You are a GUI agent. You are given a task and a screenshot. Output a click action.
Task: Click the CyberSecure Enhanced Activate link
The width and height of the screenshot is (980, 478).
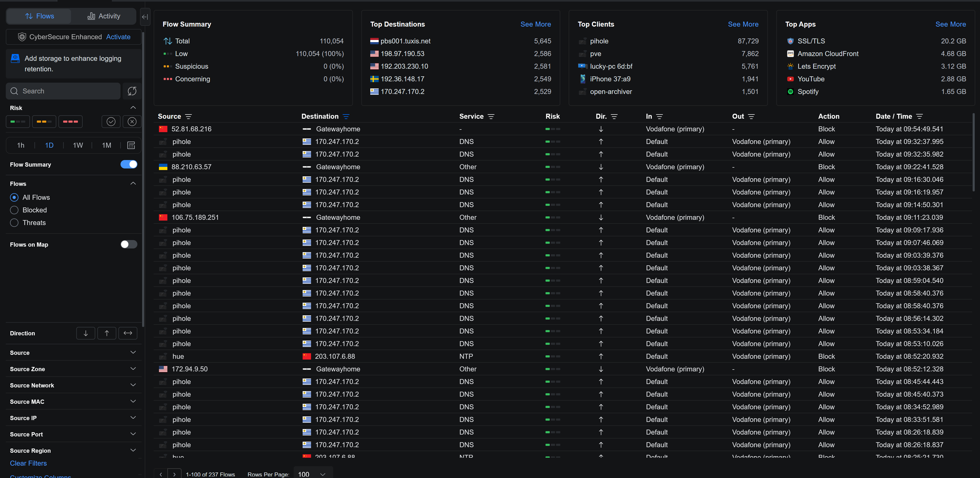click(118, 37)
